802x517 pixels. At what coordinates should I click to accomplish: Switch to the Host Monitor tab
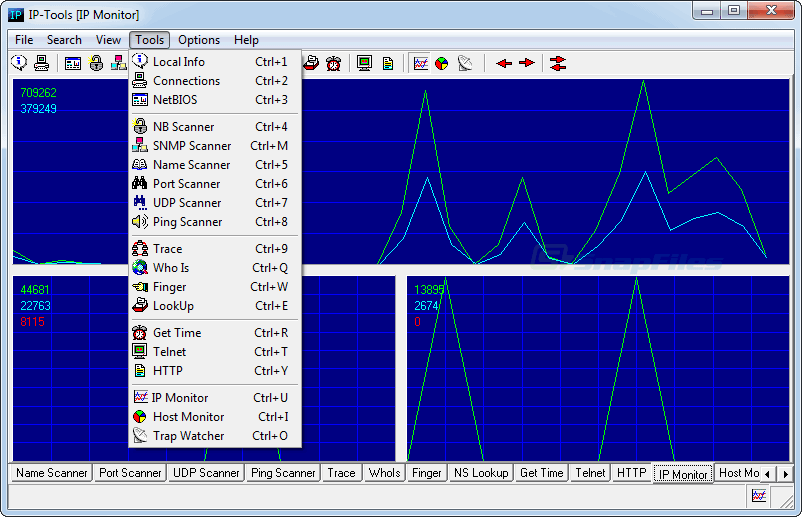738,473
